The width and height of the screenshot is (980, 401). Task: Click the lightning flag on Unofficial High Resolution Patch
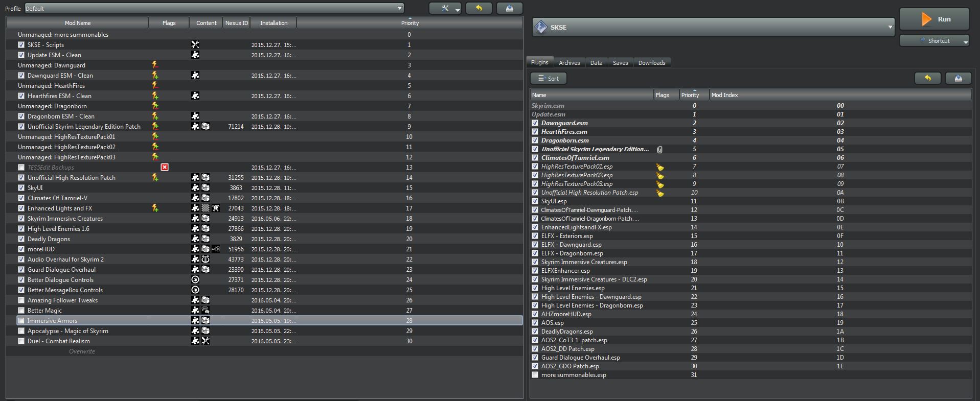tap(155, 177)
